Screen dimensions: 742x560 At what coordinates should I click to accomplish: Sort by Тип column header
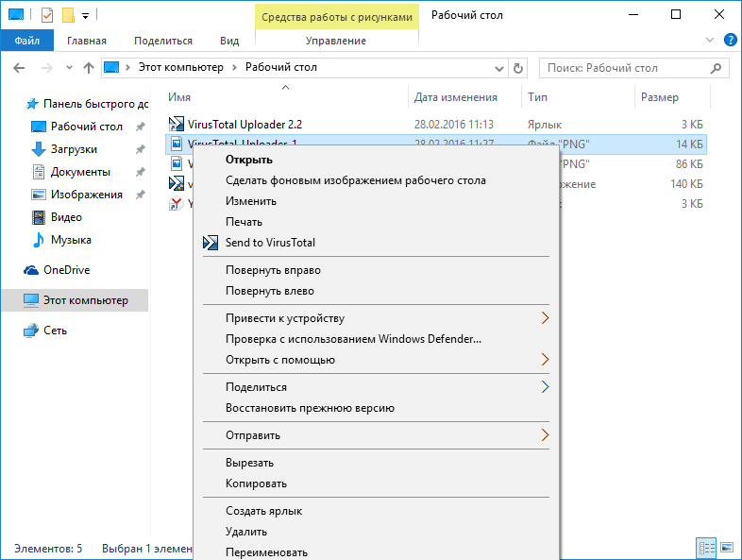click(537, 97)
